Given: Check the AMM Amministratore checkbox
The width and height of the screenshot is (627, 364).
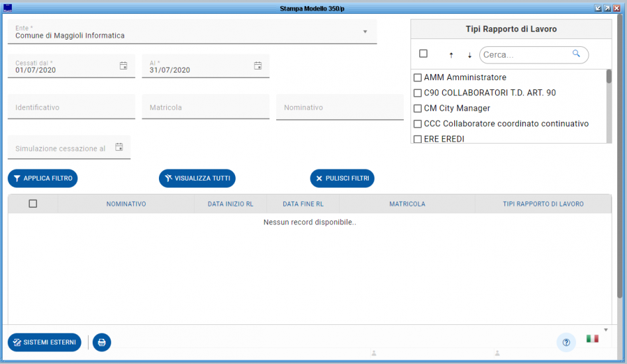Looking at the screenshot, I should pos(418,77).
